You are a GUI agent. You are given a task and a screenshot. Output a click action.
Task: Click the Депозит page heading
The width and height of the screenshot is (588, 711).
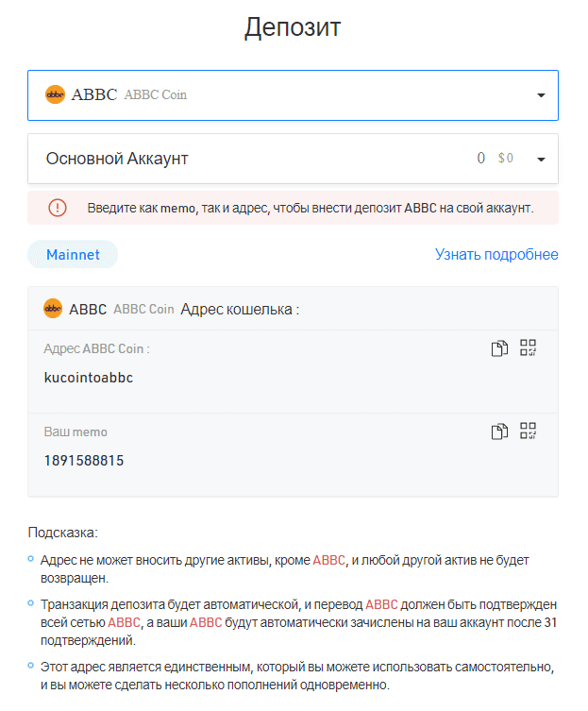[x=293, y=27]
